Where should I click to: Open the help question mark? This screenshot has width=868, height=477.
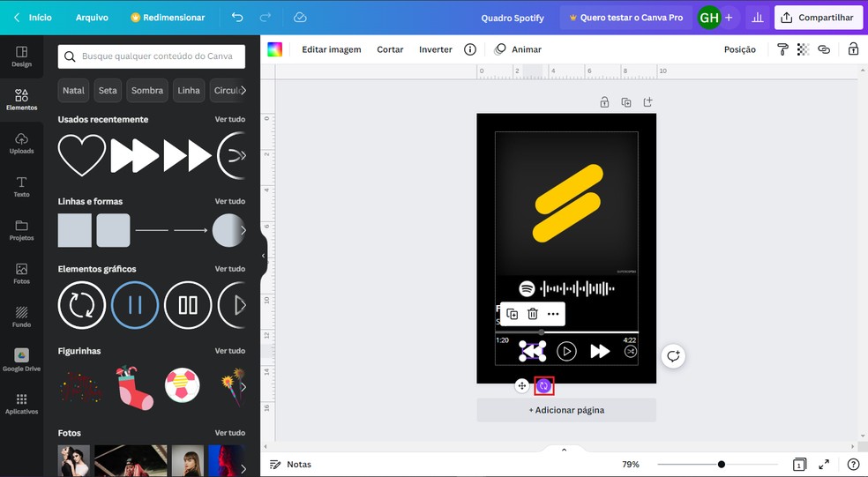tap(854, 465)
